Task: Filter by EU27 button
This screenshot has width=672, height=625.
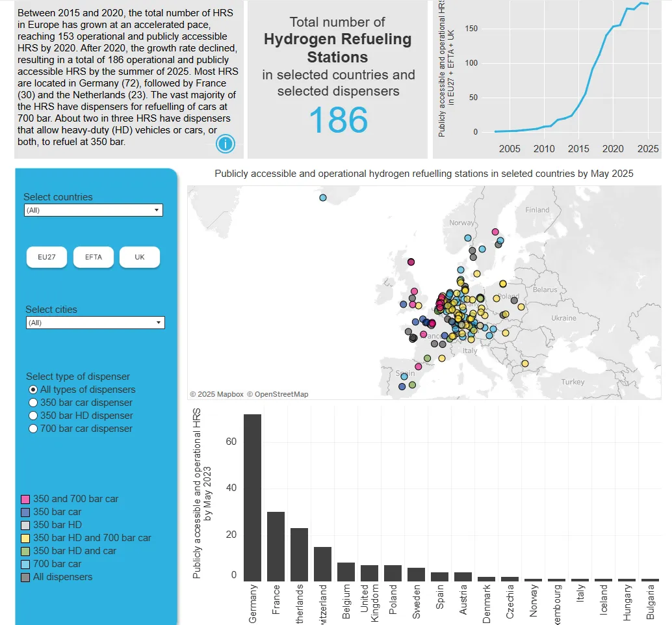Action: click(47, 257)
